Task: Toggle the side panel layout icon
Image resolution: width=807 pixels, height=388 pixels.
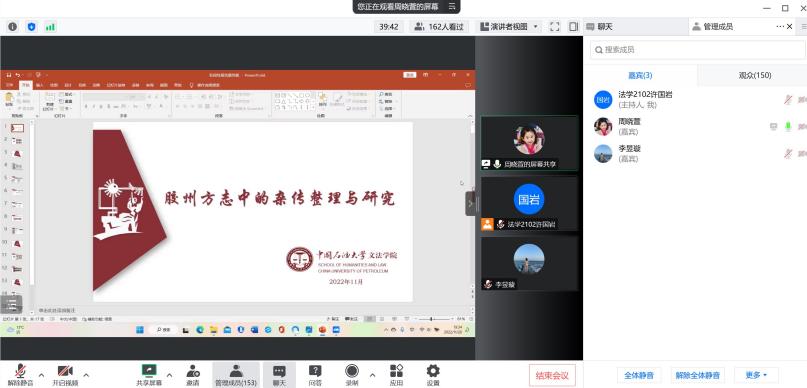Action: [573, 27]
